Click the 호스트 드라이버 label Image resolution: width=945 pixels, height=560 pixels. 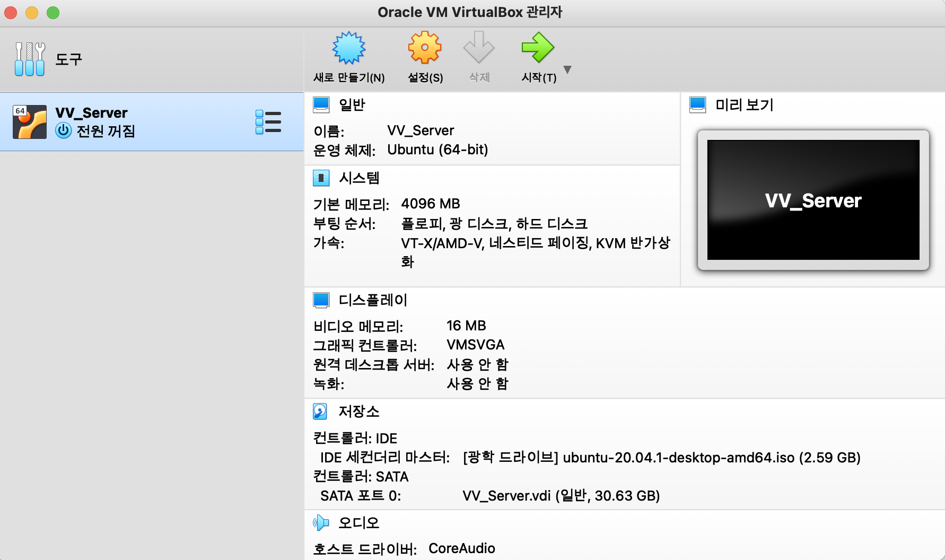tap(365, 549)
